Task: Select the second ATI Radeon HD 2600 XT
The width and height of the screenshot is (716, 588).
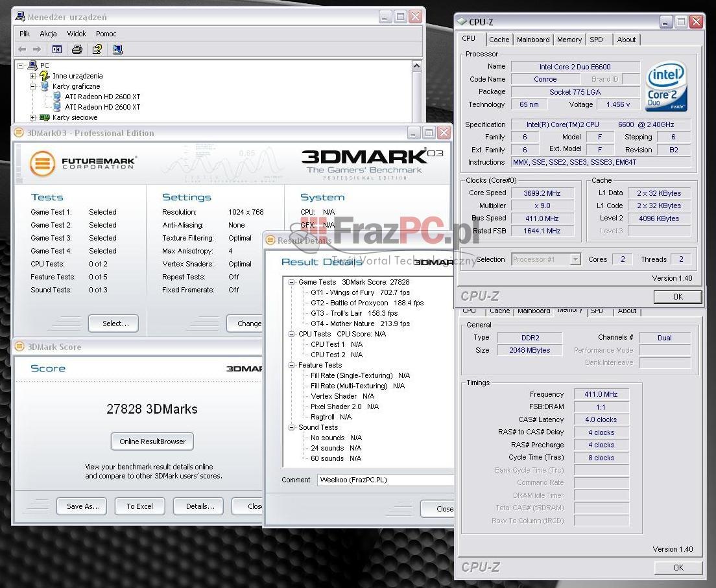Action: tap(102, 107)
